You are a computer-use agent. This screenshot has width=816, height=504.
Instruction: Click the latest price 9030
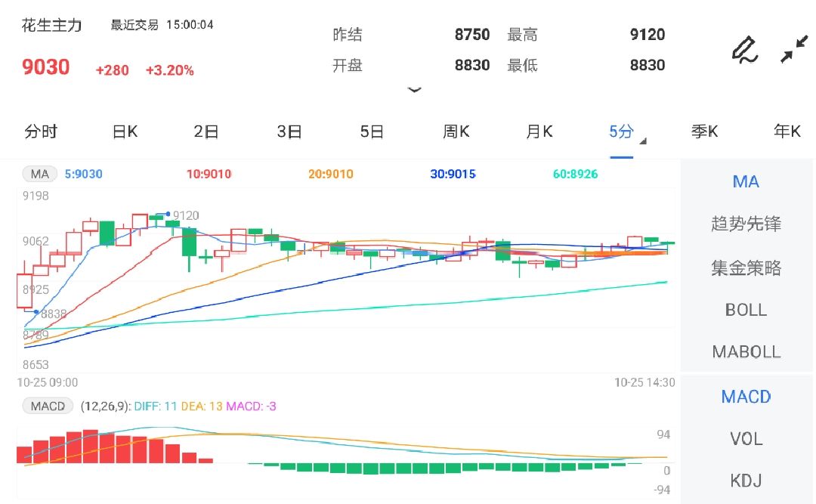[46, 67]
